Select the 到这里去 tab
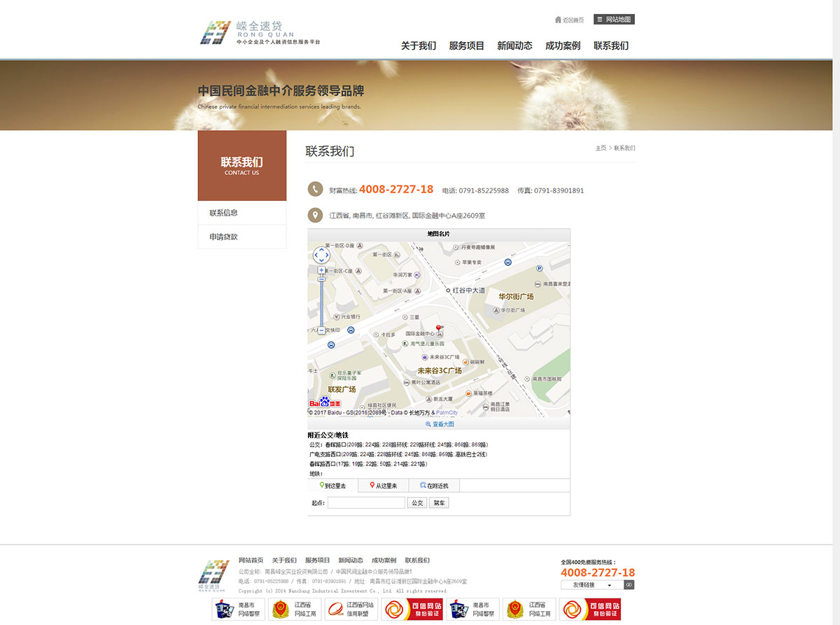840x625 pixels. 332,486
